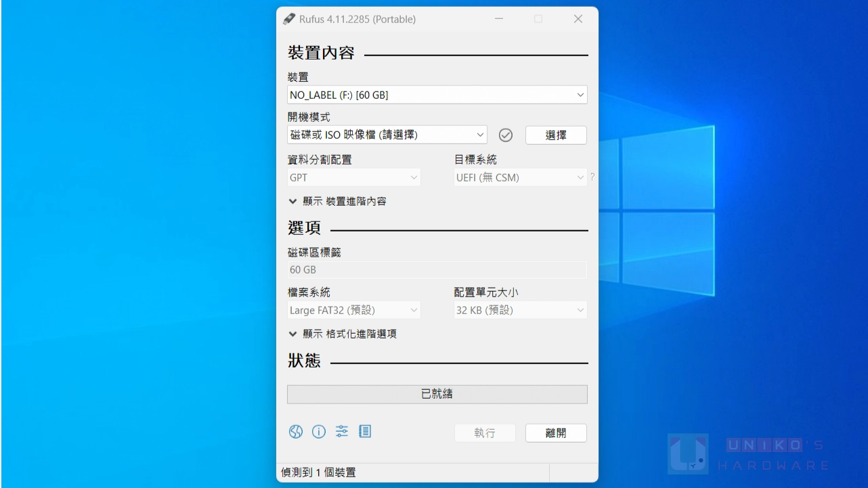
Task: Click the 磁碟區標籤 text field
Action: click(437, 270)
